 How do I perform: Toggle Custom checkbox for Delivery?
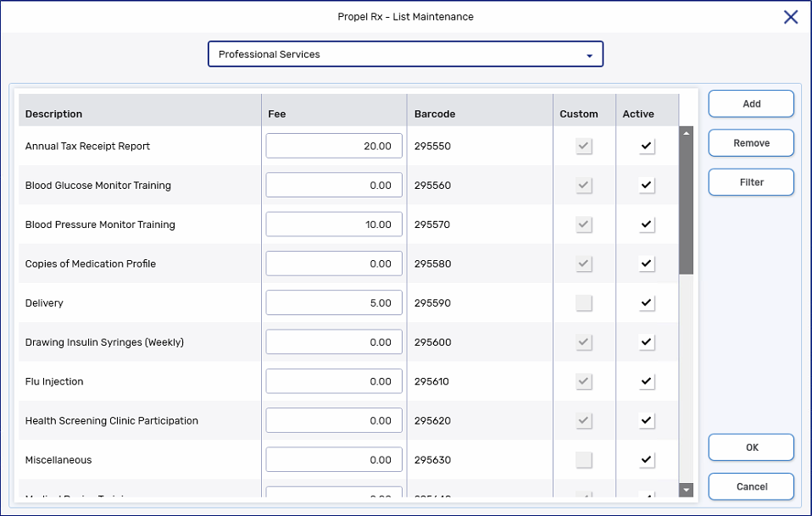[583, 302]
